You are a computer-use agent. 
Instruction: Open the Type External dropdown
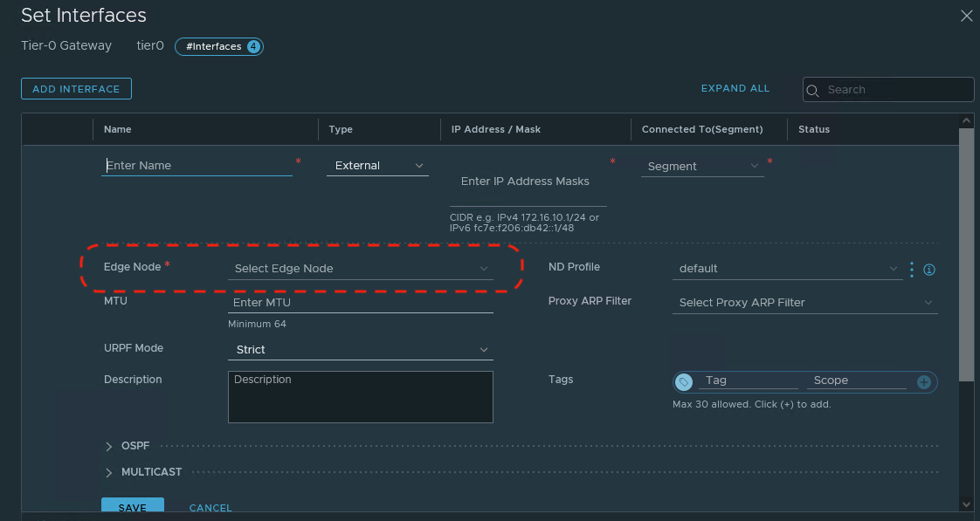tap(377, 166)
